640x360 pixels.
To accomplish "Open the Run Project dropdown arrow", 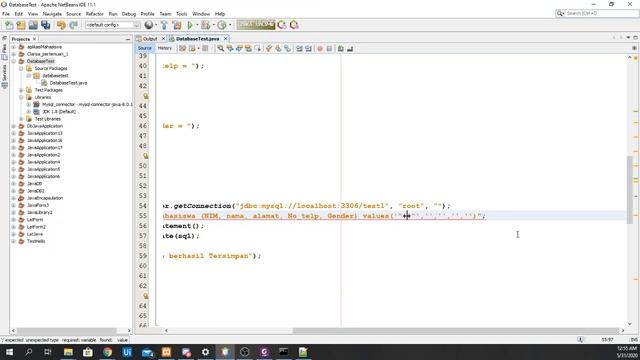I will [x=197, y=25].
